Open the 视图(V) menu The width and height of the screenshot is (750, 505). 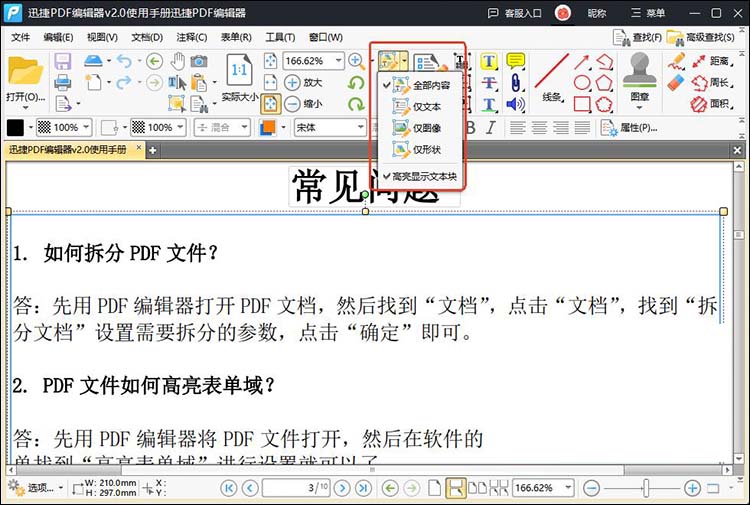(102, 37)
